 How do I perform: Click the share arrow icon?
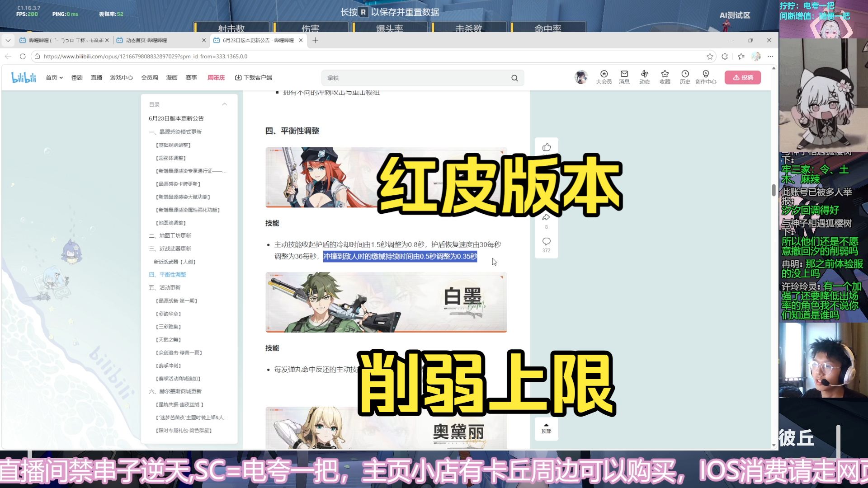[x=546, y=217]
